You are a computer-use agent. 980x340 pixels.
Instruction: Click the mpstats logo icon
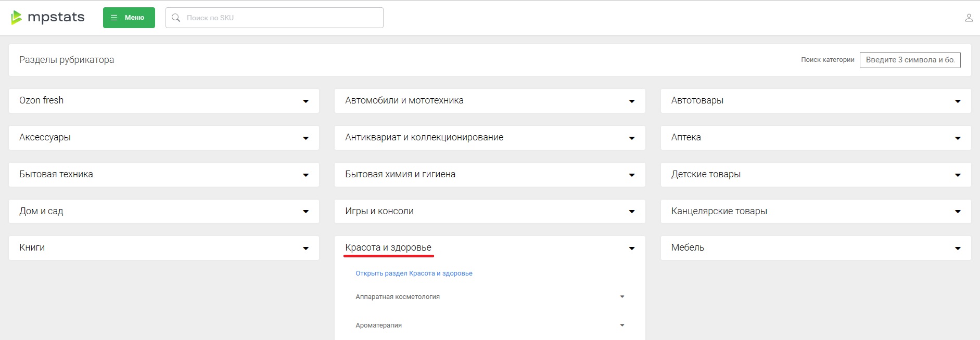click(16, 18)
